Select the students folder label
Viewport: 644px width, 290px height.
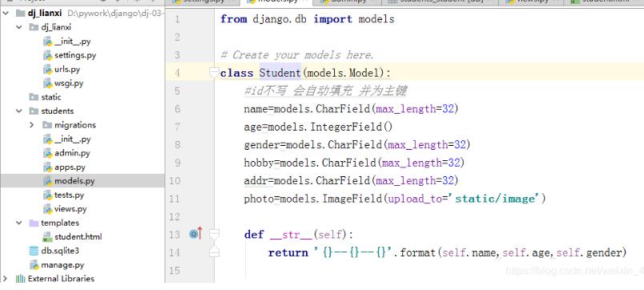point(58,111)
